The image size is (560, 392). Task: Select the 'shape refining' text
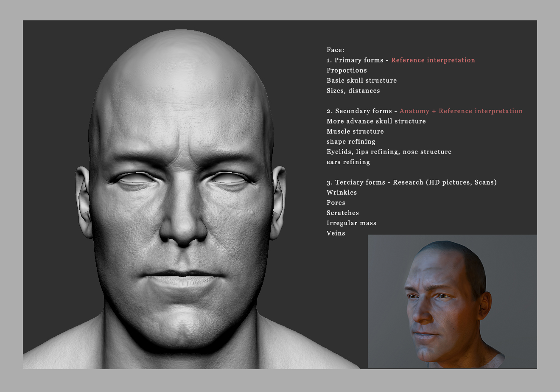(351, 142)
